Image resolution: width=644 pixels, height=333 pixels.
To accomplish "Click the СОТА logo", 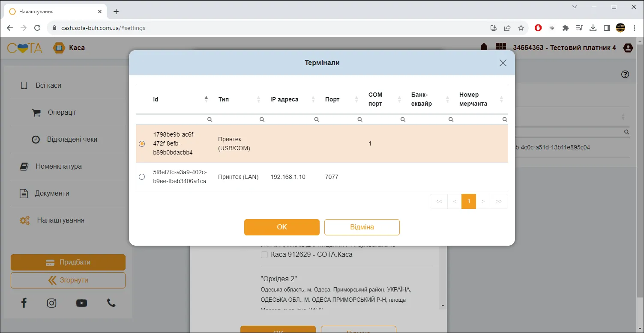I will (25, 48).
